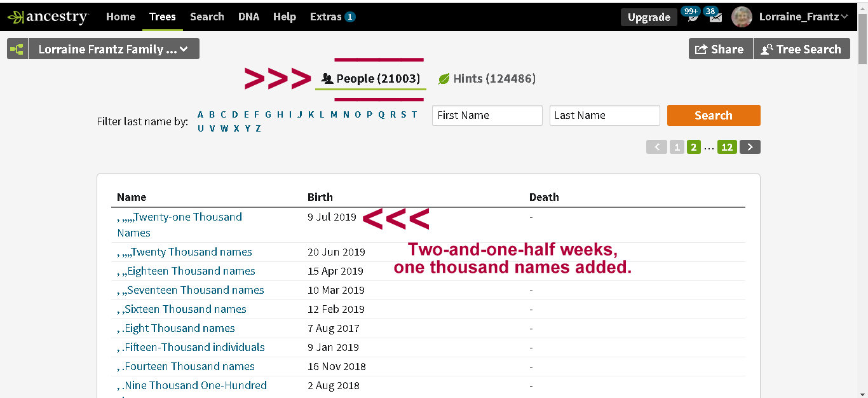The height and width of the screenshot is (398, 868).
Task: Click the First Name input field
Action: (x=487, y=115)
